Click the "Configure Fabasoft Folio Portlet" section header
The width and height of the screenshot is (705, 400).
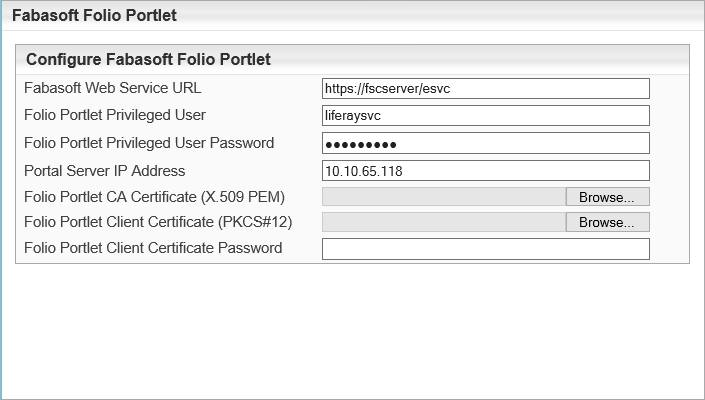tap(148, 59)
